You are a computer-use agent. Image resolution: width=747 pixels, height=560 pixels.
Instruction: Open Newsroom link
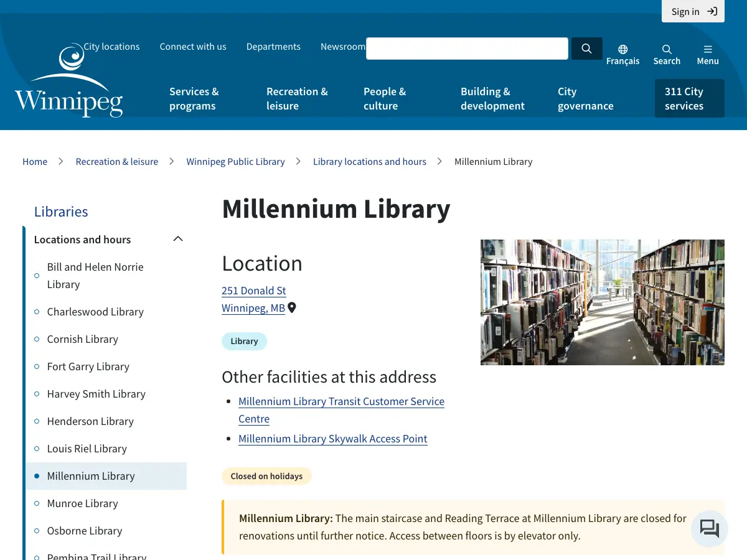(x=342, y=47)
